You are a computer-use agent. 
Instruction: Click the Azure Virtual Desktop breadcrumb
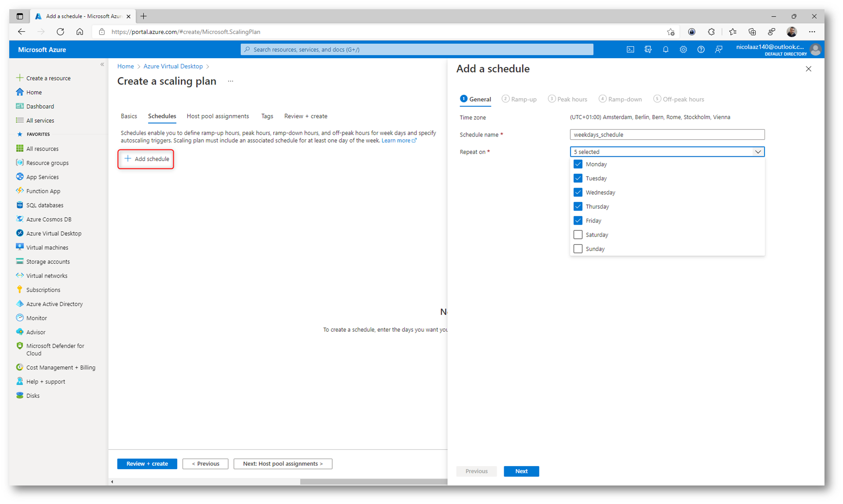(173, 66)
